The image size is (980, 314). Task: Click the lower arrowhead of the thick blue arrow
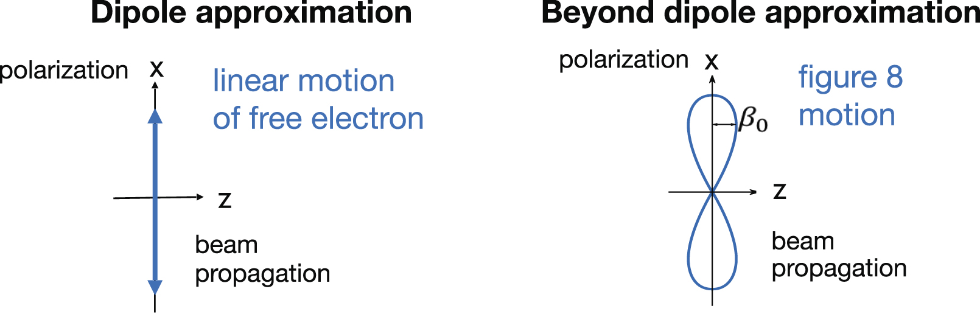(155, 287)
